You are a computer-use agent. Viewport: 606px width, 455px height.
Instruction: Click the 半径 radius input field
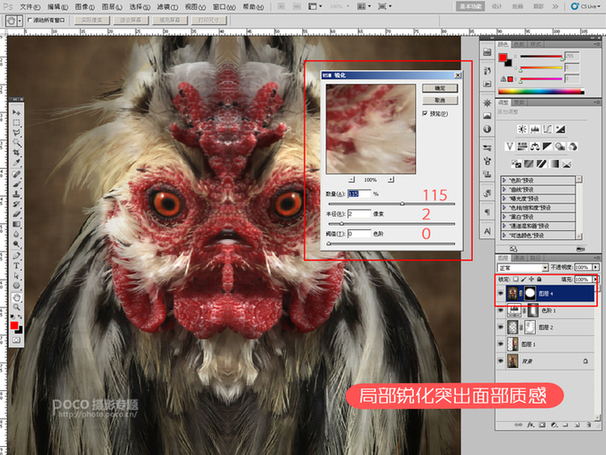pos(358,212)
